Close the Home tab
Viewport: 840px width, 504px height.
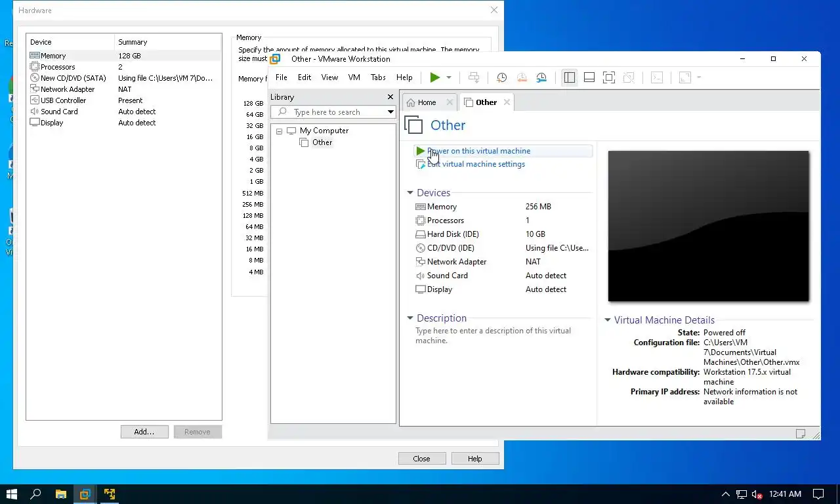[x=450, y=102]
